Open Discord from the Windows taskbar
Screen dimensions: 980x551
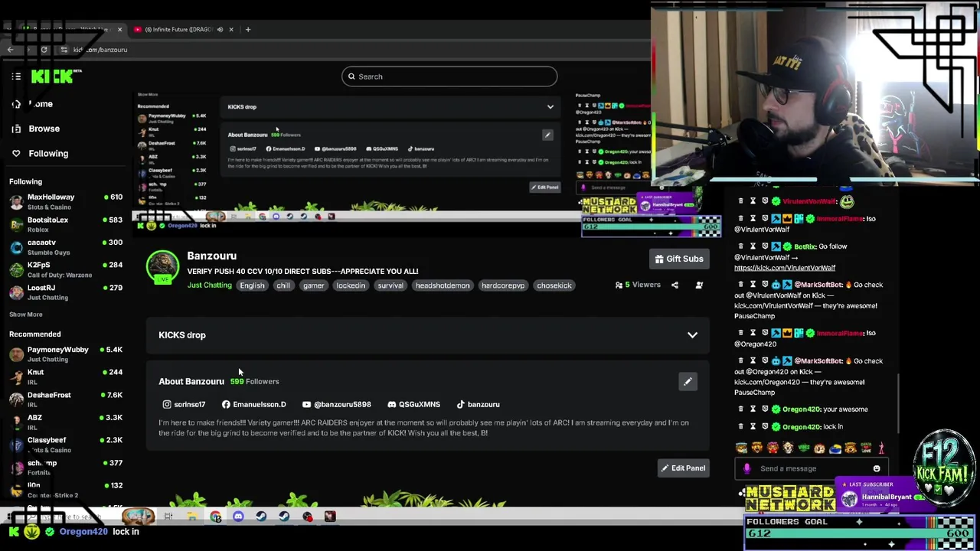[x=238, y=517]
